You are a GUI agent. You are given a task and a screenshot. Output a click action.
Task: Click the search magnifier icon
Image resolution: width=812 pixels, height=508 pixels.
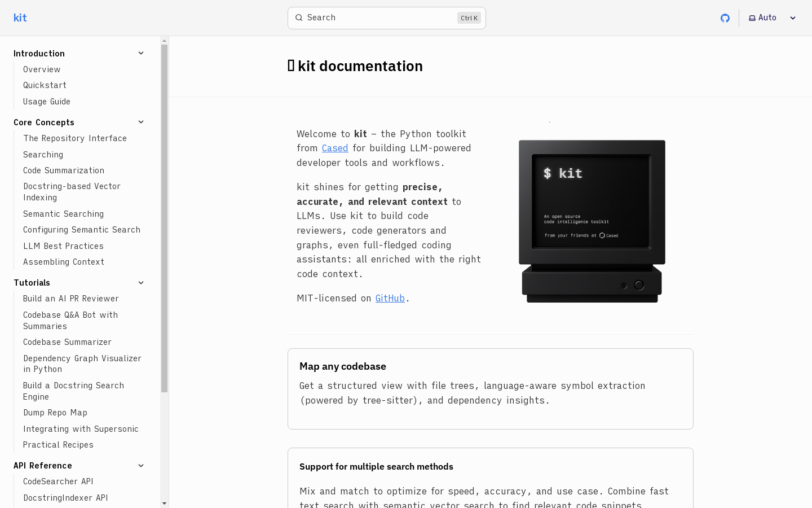(299, 18)
